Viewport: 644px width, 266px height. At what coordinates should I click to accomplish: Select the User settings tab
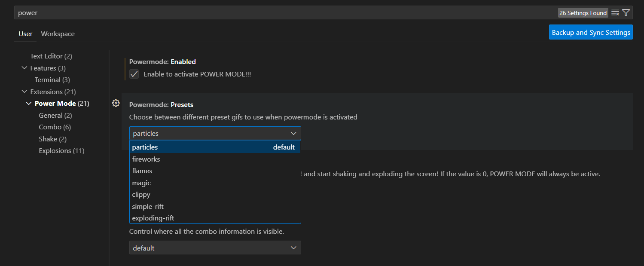click(25, 34)
